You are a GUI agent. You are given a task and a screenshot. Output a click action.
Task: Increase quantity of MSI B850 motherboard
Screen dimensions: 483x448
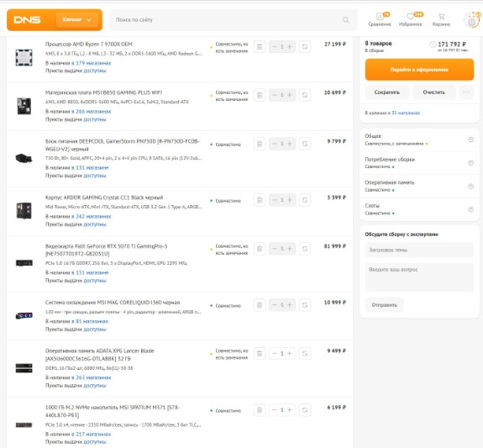pyautogui.click(x=290, y=95)
